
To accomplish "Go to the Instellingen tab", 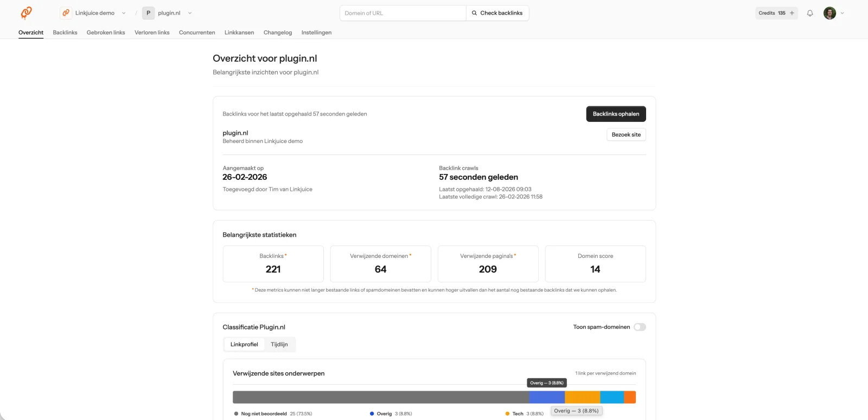I will [316, 33].
